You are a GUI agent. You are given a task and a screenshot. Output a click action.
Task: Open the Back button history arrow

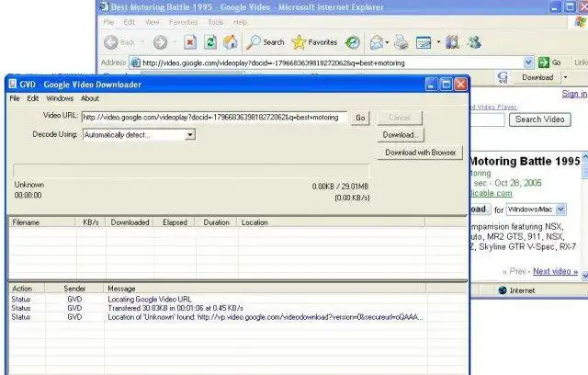142,42
